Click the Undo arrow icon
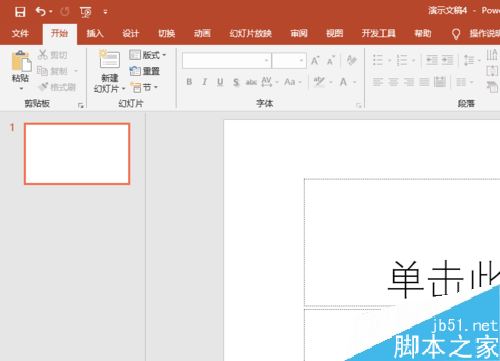Viewport: 500px width, 361px height. (x=41, y=12)
